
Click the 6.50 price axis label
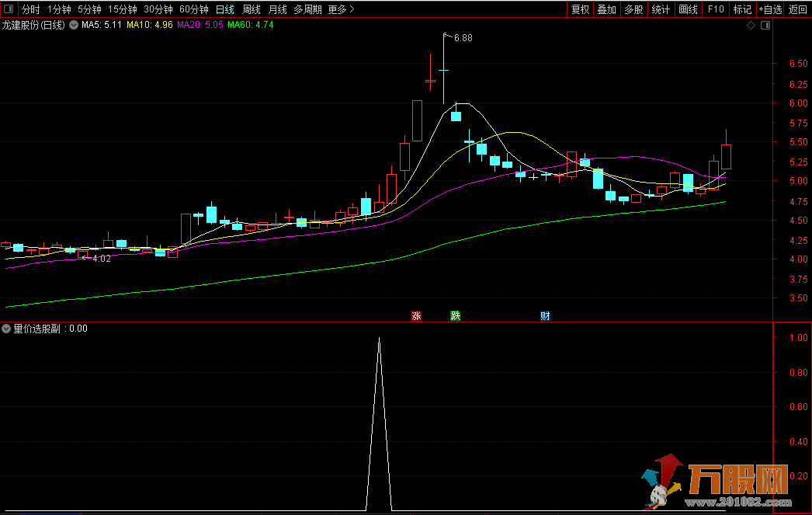pos(799,63)
